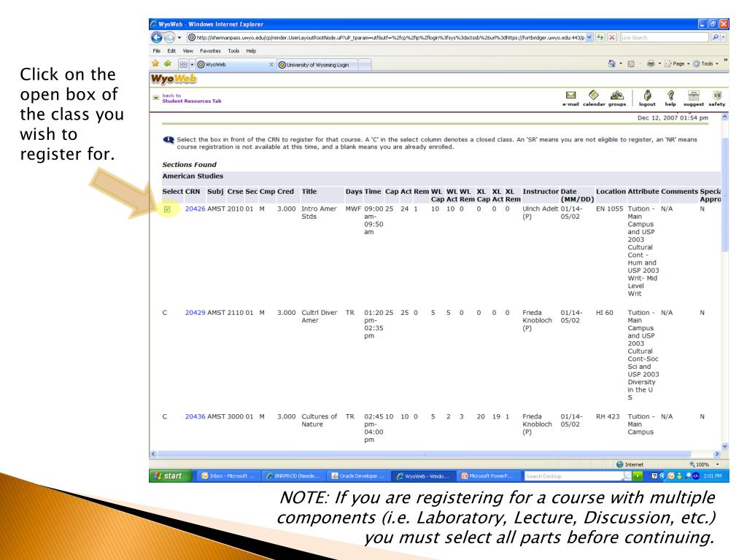Click the WyoWeb logo

174,79
